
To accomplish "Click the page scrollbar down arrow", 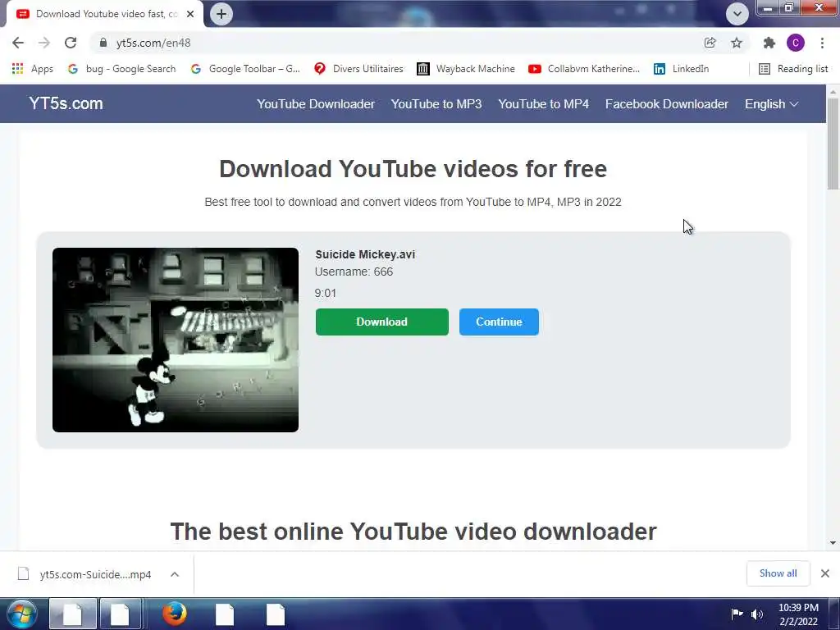I will [x=833, y=543].
